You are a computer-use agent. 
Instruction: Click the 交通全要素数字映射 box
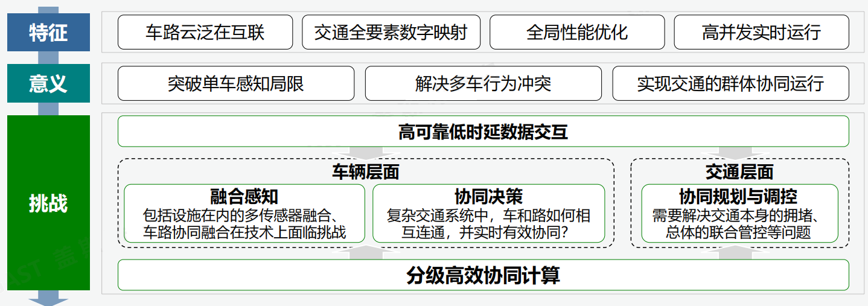(391, 32)
